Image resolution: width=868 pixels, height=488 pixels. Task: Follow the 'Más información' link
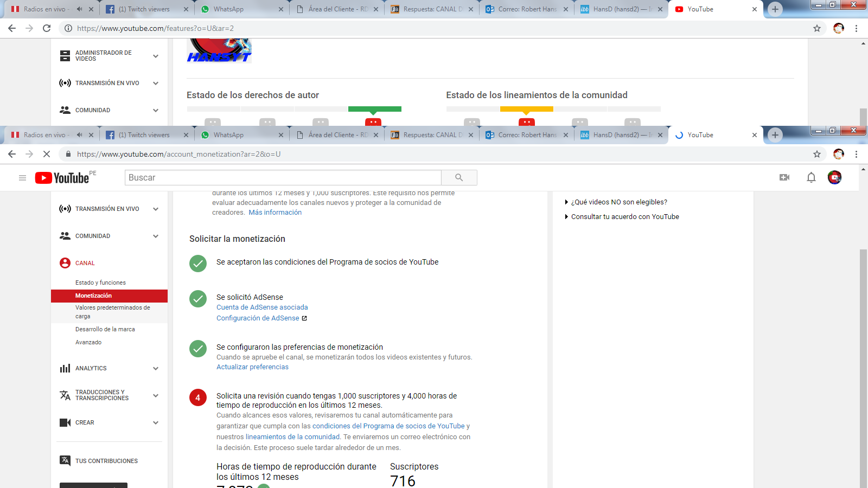pyautogui.click(x=275, y=213)
